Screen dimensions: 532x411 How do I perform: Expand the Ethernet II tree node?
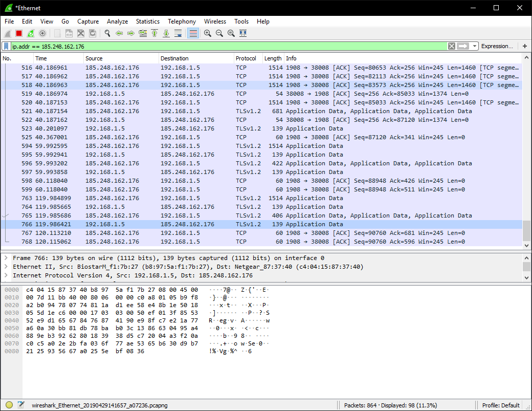(x=6, y=267)
